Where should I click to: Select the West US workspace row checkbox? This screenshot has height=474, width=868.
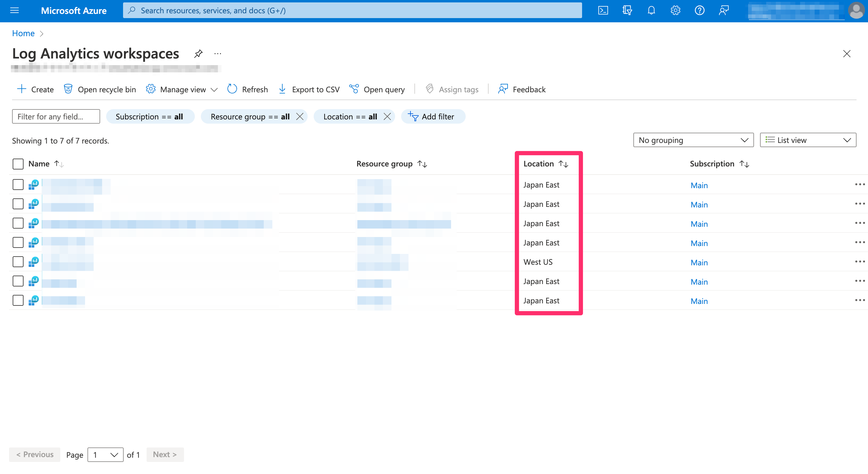pyautogui.click(x=18, y=262)
